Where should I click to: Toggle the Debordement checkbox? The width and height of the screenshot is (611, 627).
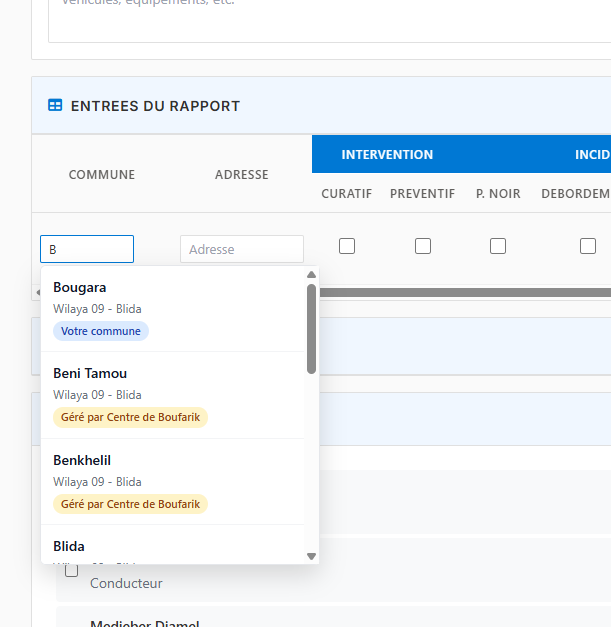[588, 246]
